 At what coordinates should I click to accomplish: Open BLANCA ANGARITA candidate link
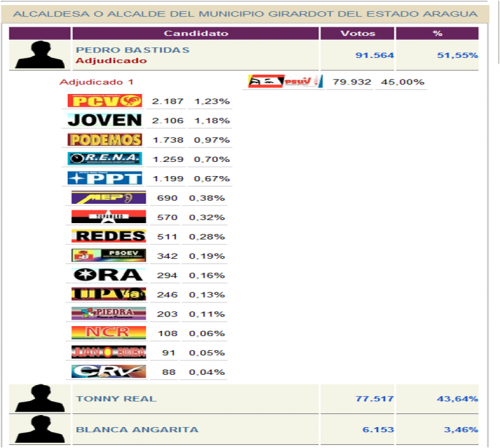pos(137,429)
